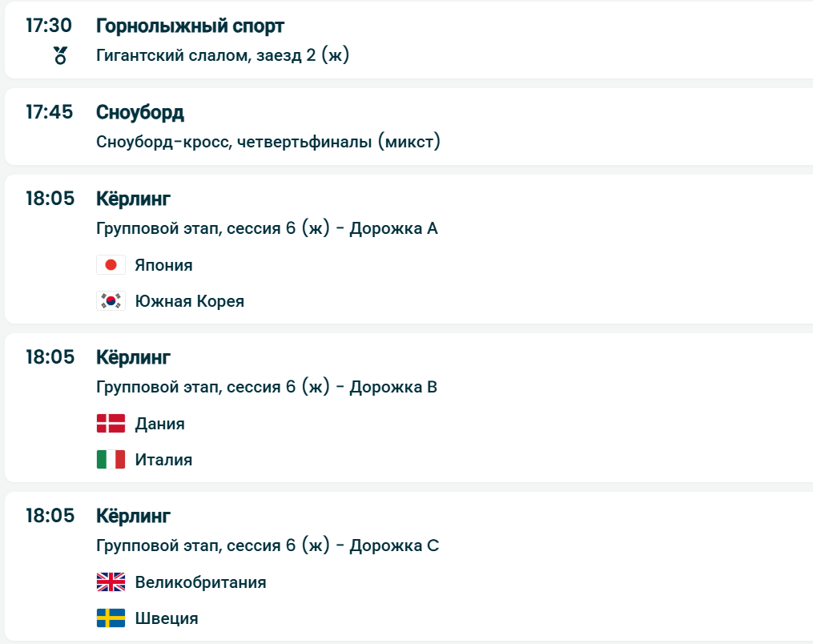Click the Denmark flag icon
This screenshot has width=813, height=644.
click(111, 424)
